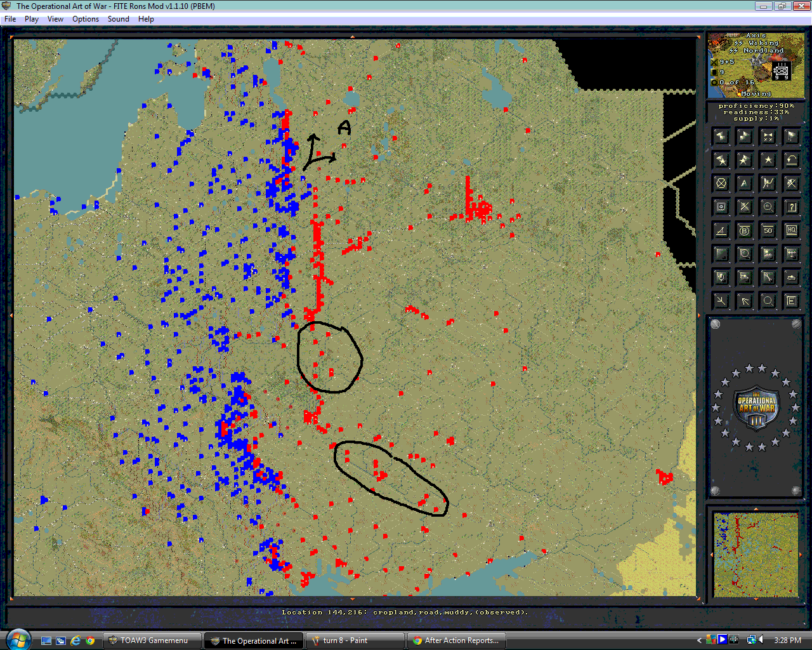Click the up-left arrow icon

coord(745,301)
